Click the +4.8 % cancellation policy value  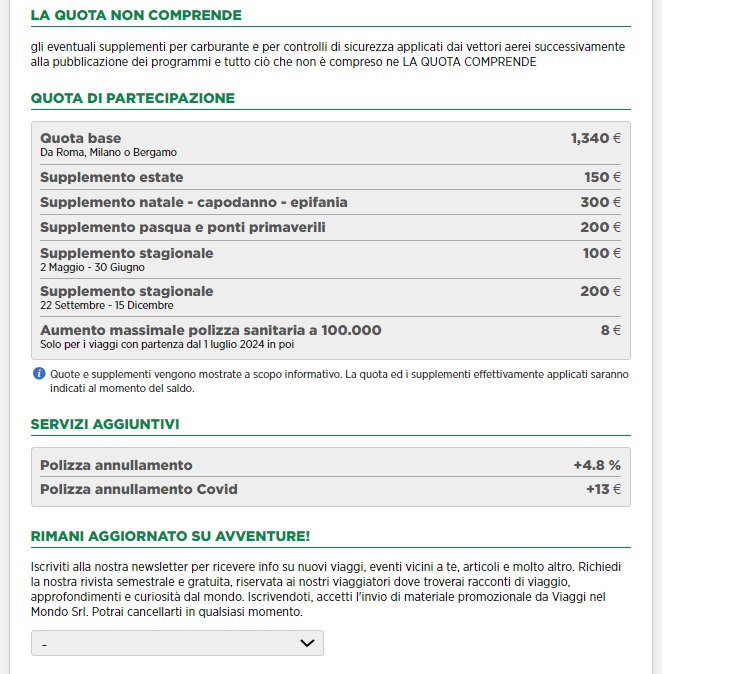click(x=597, y=465)
